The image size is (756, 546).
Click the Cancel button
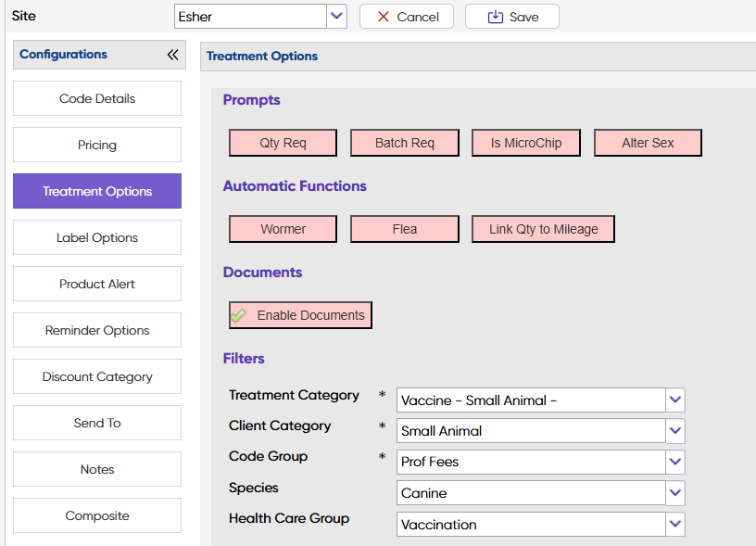tap(407, 17)
